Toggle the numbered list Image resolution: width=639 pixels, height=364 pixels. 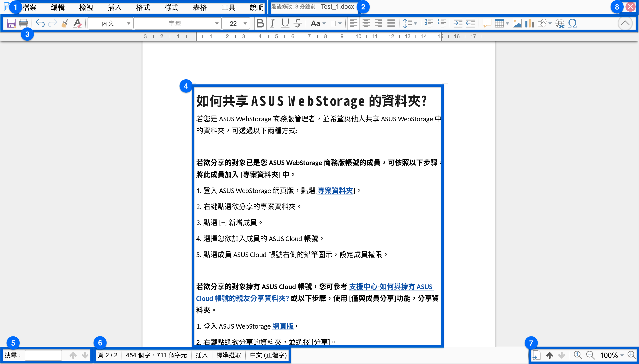(429, 23)
